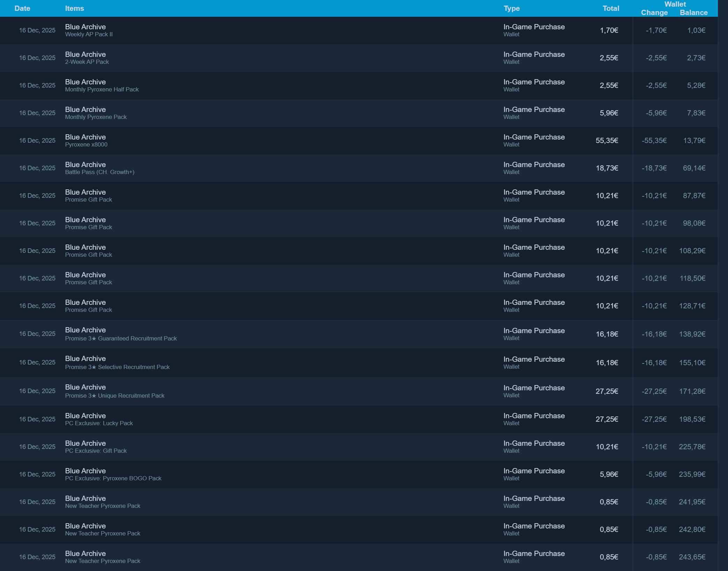This screenshot has width=728, height=571.
Task: Open the Pyroxene x8000 purchase entry
Action: [x=86, y=144]
